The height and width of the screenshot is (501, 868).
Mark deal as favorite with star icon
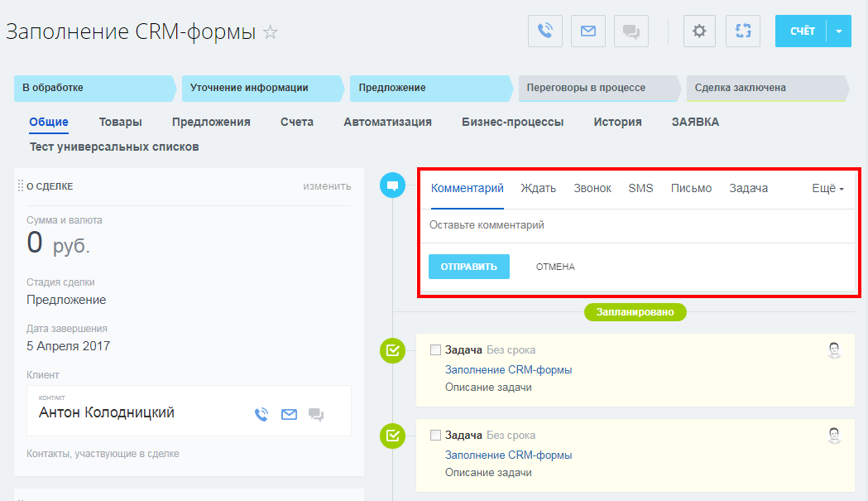(270, 32)
